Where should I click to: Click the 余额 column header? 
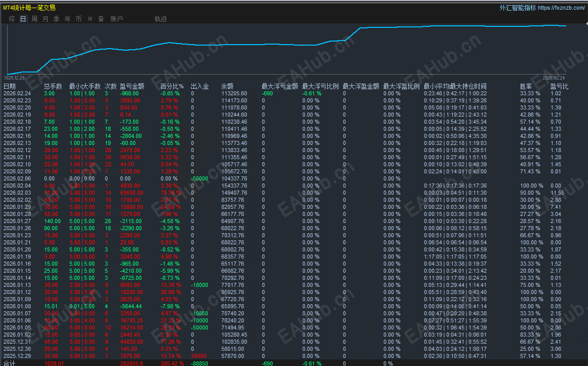(227, 86)
